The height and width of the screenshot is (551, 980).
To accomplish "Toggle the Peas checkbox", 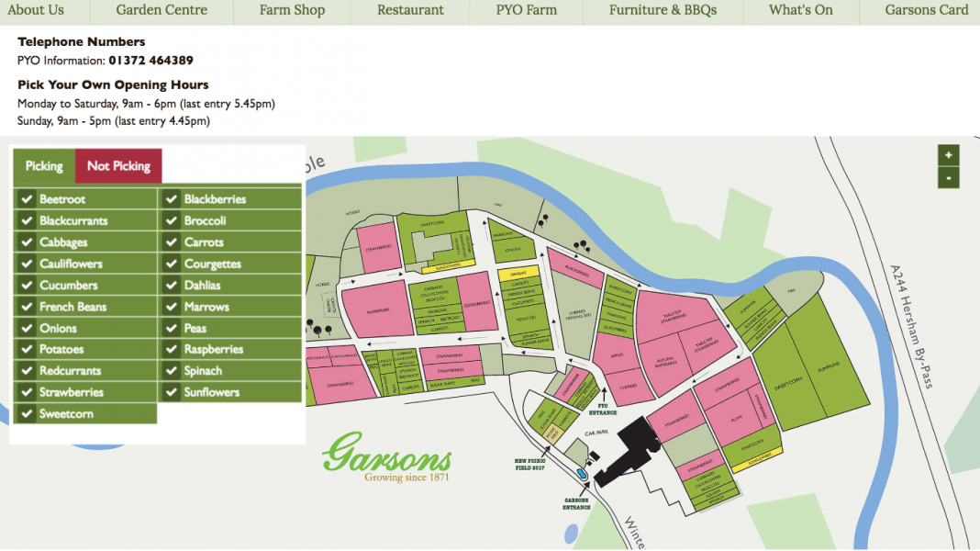I will pyautogui.click(x=172, y=328).
